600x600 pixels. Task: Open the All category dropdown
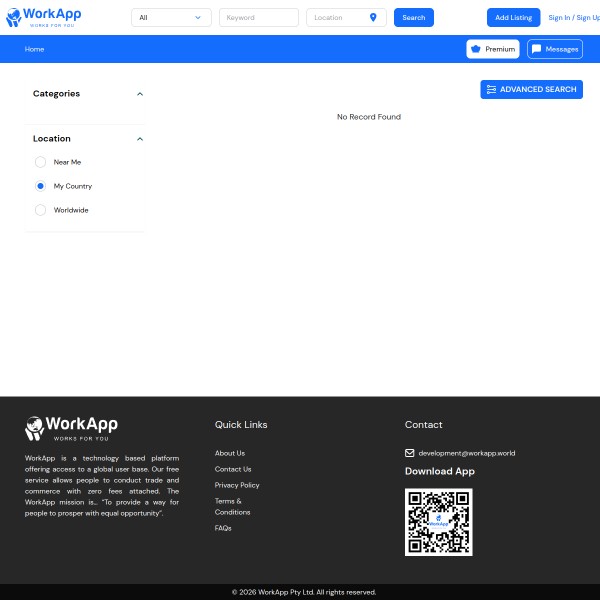(171, 18)
